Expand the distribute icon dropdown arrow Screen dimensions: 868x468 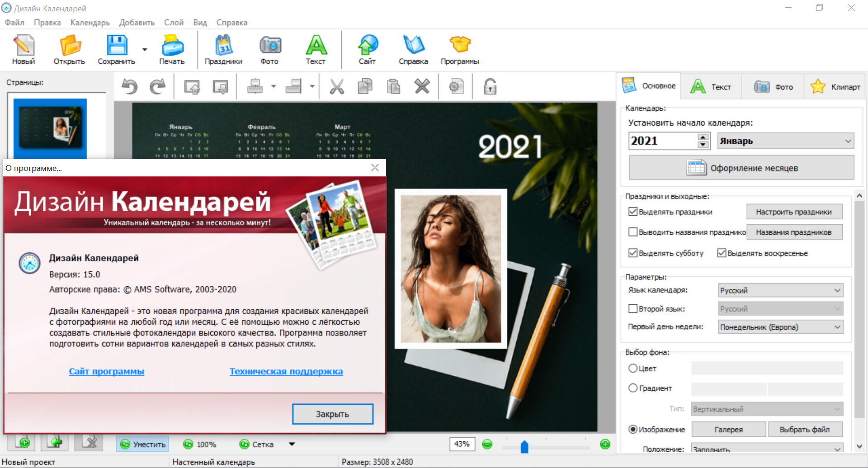click(312, 86)
